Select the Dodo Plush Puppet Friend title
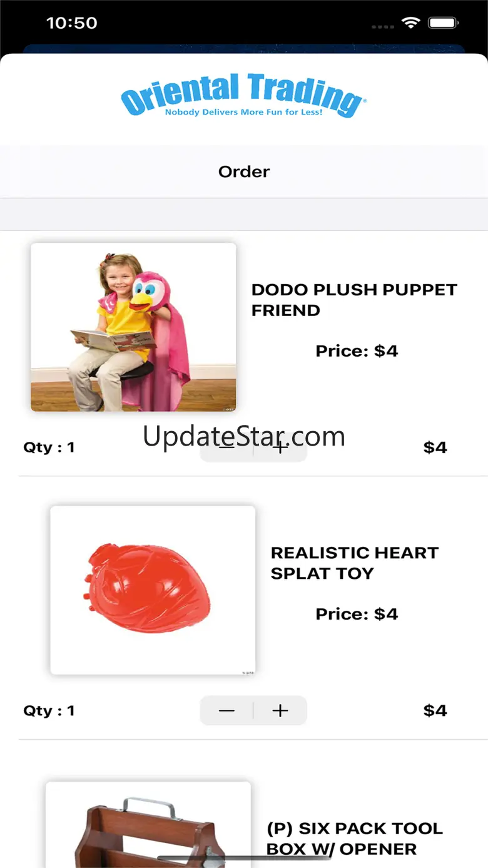The width and height of the screenshot is (488, 868). (354, 300)
